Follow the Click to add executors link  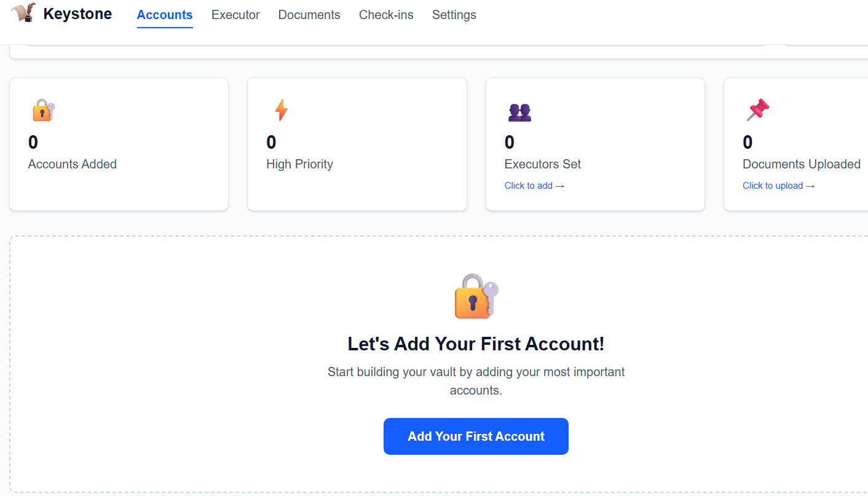[x=534, y=185]
